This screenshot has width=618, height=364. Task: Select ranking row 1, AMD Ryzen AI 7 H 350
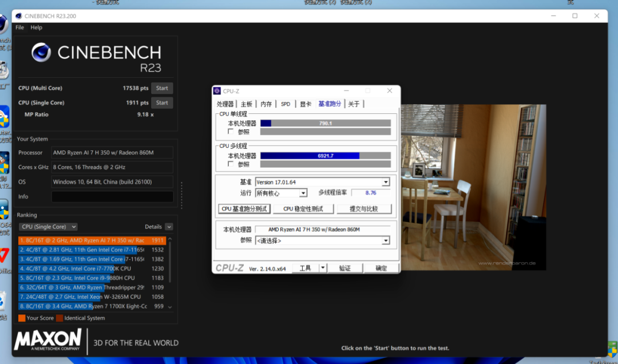[x=92, y=240]
